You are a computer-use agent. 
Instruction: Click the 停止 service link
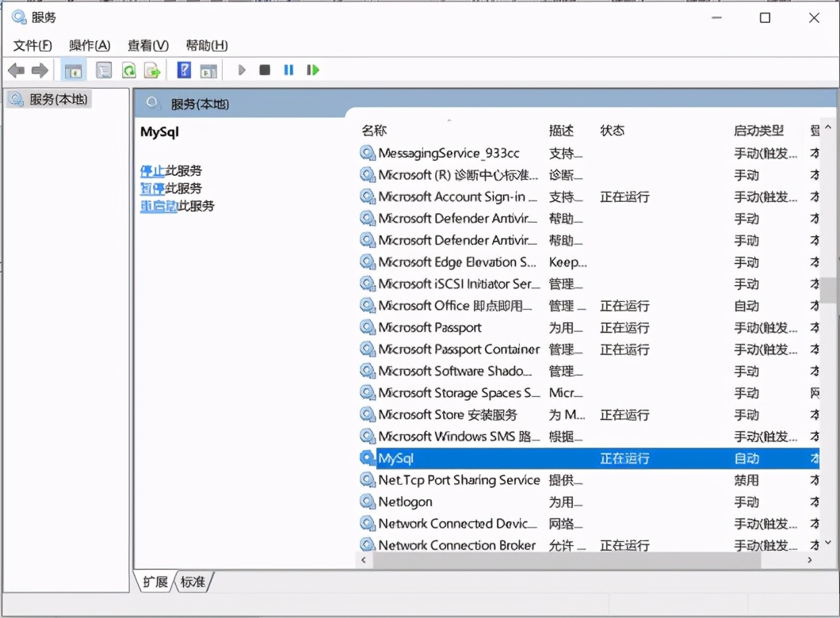[152, 171]
